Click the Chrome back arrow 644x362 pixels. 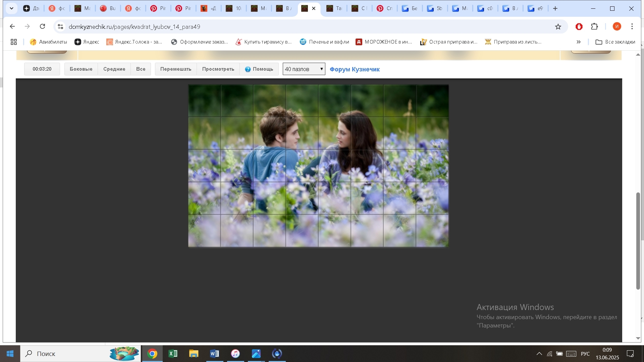tap(12, 26)
